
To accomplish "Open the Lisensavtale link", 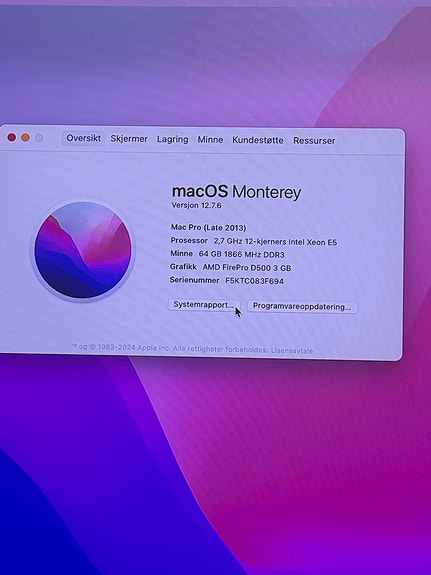I will [292, 351].
